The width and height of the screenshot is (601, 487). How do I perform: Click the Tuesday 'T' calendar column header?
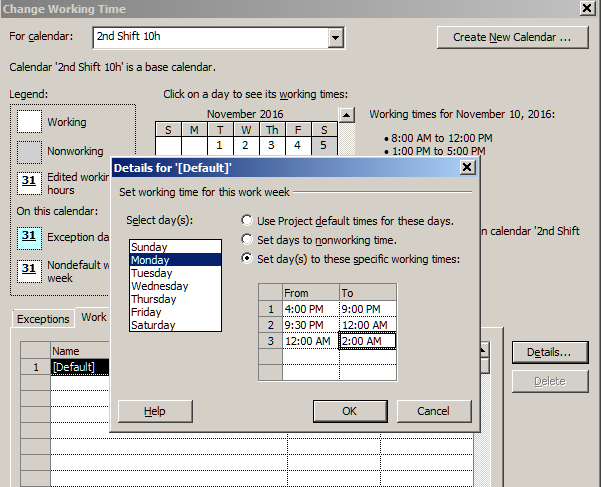pyautogui.click(x=220, y=130)
